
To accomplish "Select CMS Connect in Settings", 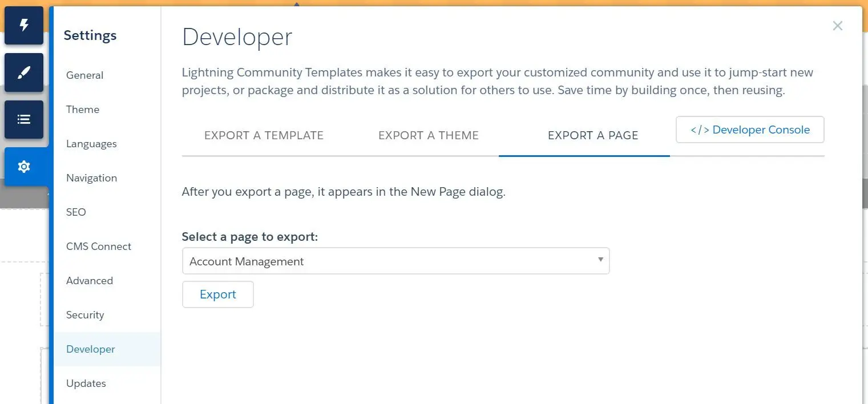I will click(107, 247).
